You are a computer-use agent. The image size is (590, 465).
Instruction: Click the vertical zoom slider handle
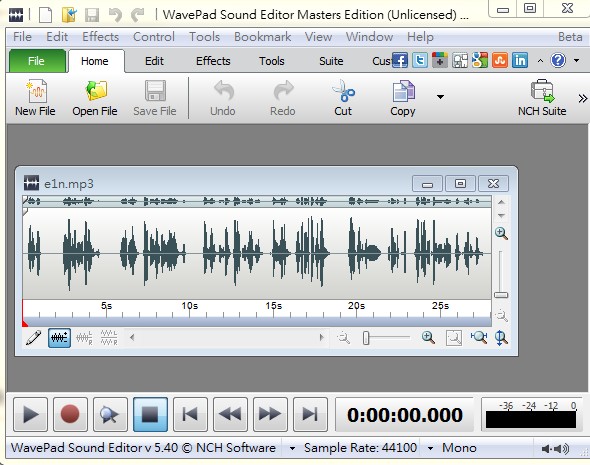click(x=501, y=295)
